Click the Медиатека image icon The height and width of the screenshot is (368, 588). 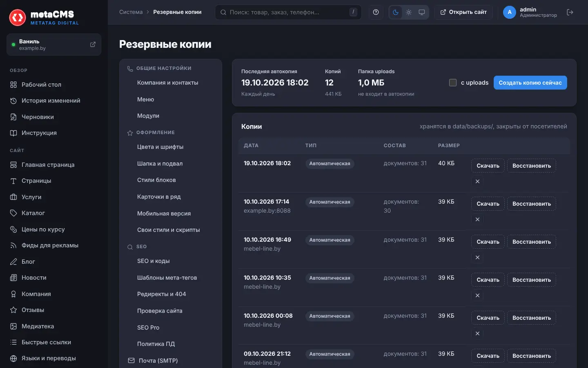[13, 326]
